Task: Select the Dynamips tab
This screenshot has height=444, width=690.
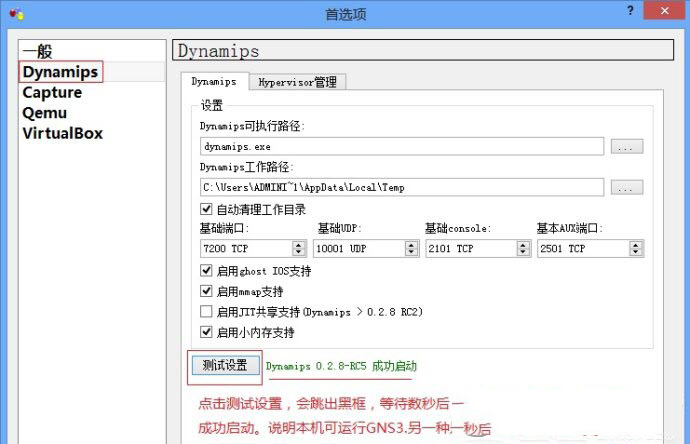Action: coord(214,82)
